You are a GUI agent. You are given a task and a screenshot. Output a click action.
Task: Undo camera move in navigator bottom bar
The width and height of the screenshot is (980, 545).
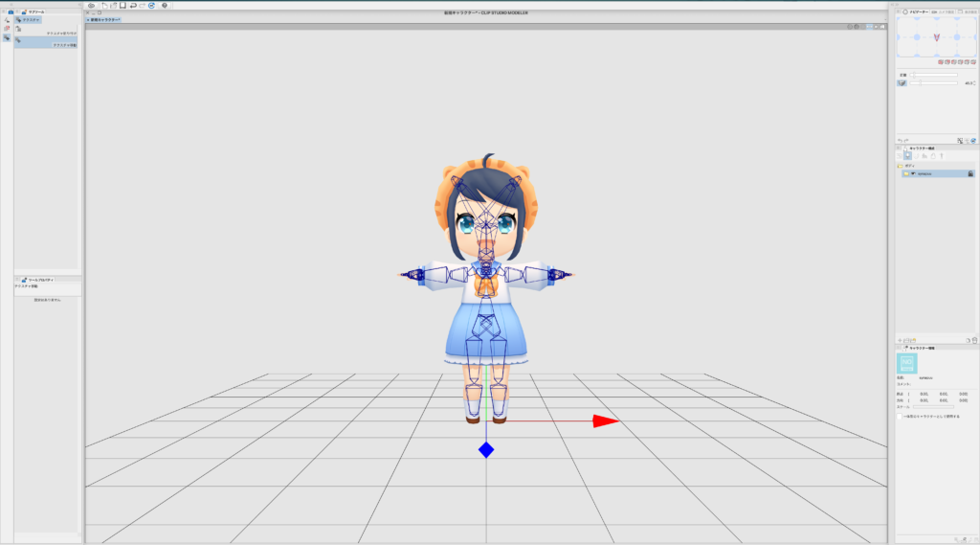pos(900,141)
